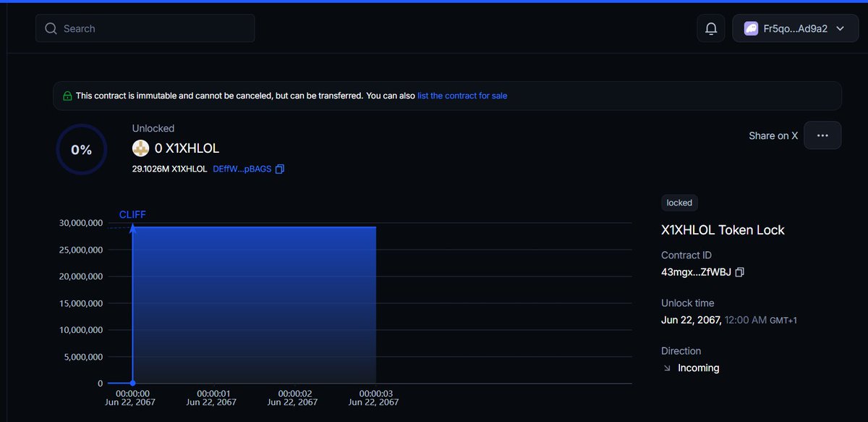Click Share on X
This screenshot has height=422, width=868.
pos(773,135)
